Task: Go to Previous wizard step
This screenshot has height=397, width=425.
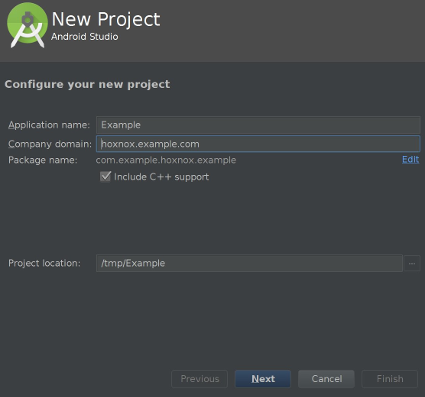Action: tap(199, 379)
